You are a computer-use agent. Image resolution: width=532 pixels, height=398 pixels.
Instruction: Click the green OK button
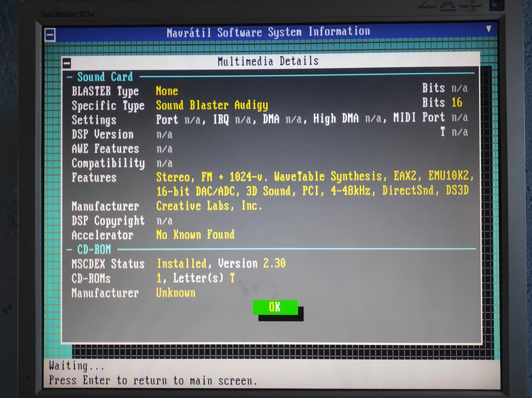[275, 307]
